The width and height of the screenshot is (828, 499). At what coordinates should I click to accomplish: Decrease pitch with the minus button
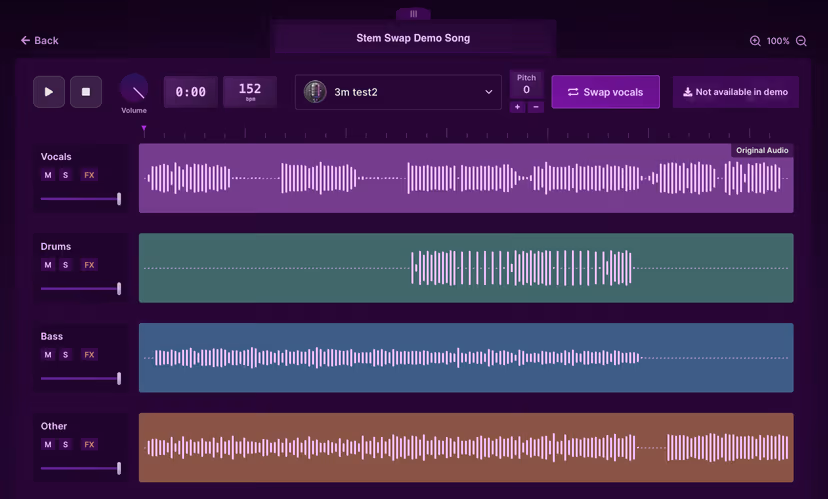pos(535,107)
